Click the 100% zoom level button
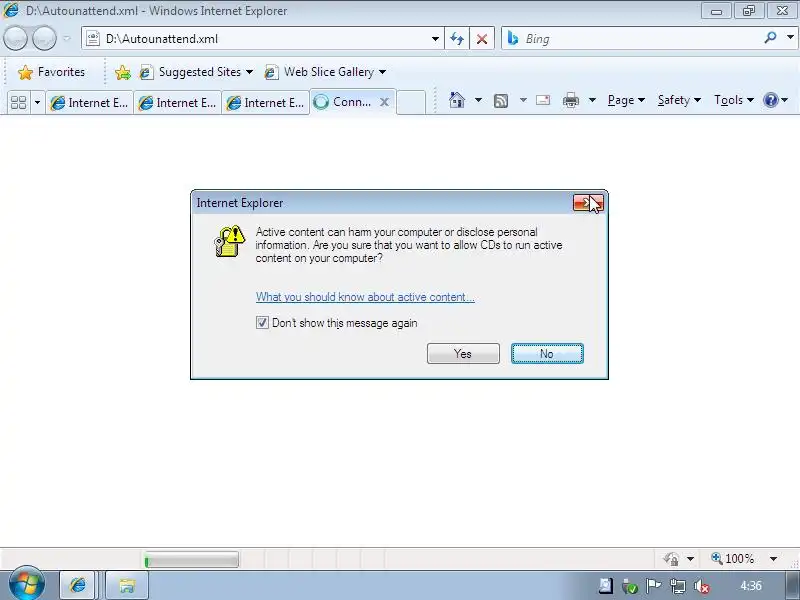Image resolution: width=800 pixels, height=600 pixels. [733, 559]
